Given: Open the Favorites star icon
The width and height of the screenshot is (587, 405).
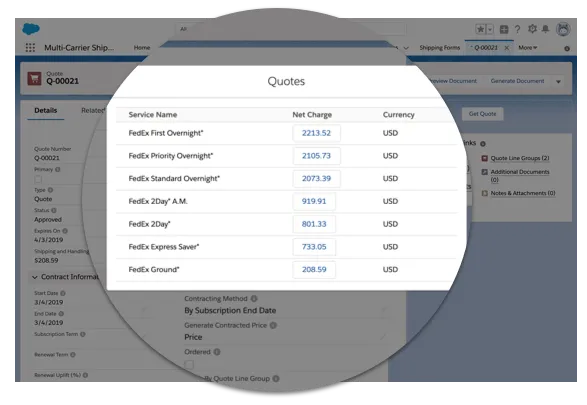Looking at the screenshot, I should (x=481, y=29).
